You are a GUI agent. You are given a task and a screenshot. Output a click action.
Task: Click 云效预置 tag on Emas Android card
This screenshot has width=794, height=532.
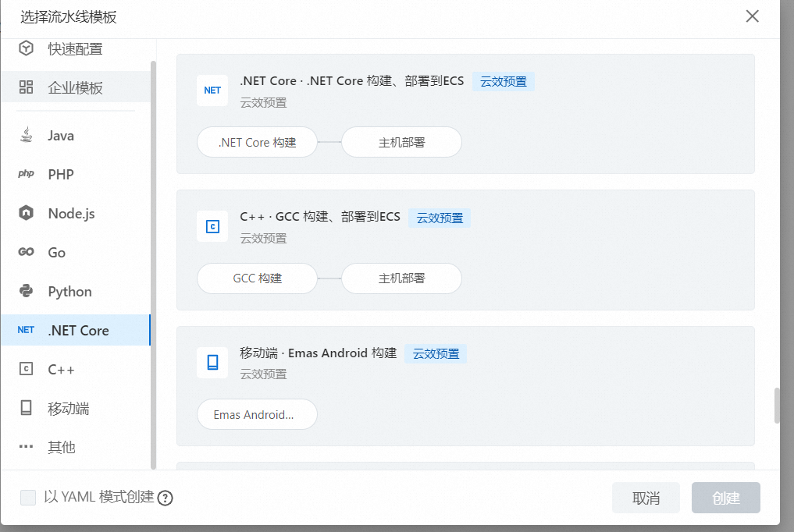[436, 353]
